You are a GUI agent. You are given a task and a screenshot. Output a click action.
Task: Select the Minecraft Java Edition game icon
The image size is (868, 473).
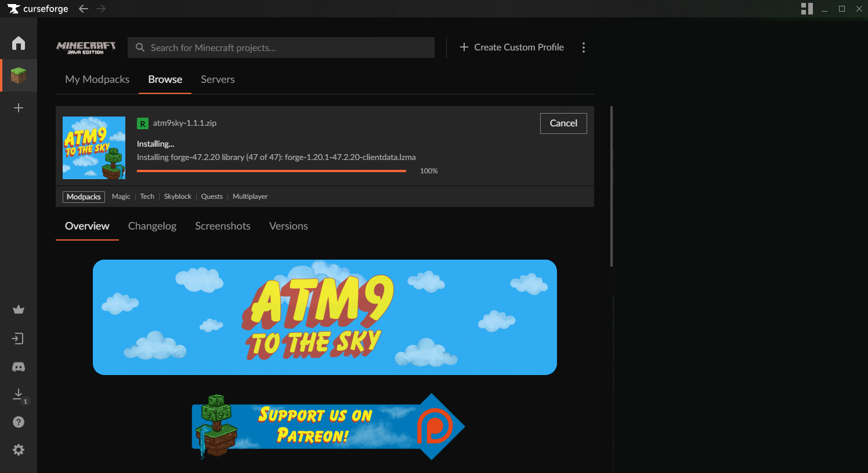(18, 75)
